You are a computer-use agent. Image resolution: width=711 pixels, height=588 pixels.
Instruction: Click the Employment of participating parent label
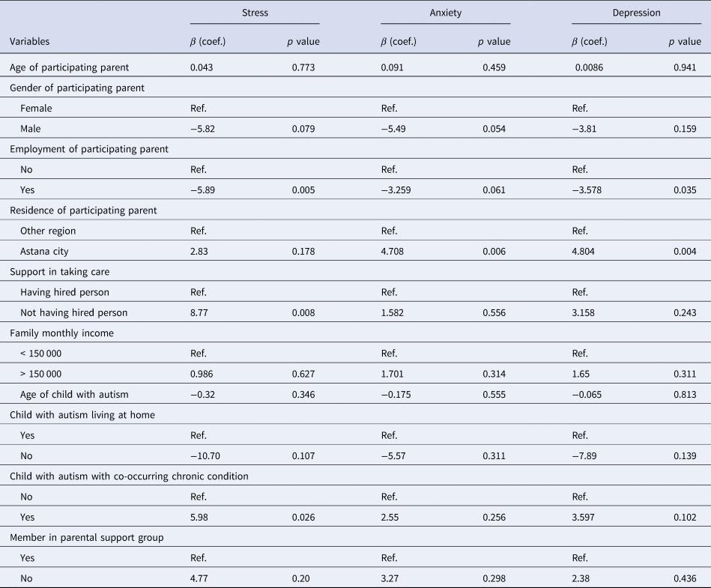88,149
